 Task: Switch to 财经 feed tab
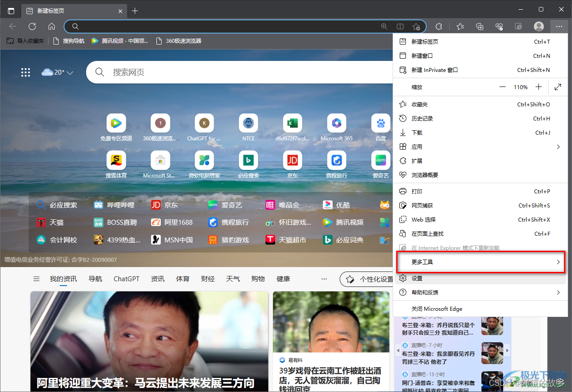click(x=208, y=279)
